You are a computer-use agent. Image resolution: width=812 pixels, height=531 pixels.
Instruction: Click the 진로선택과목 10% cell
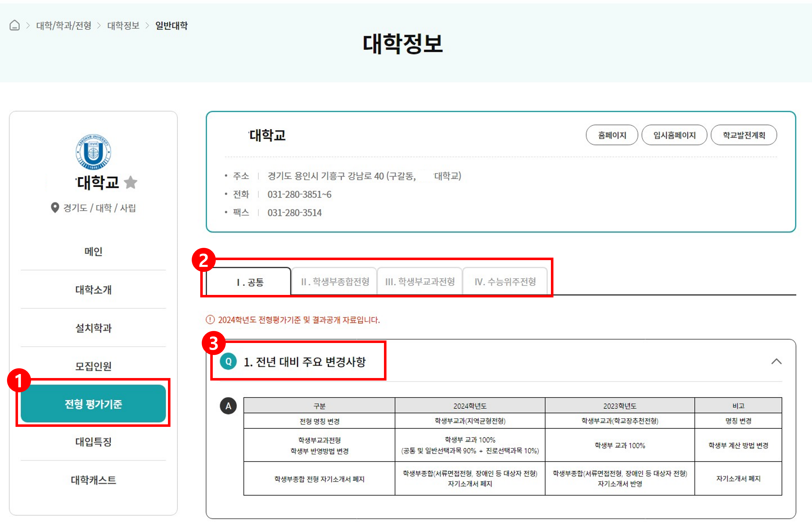click(x=470, y=445)
